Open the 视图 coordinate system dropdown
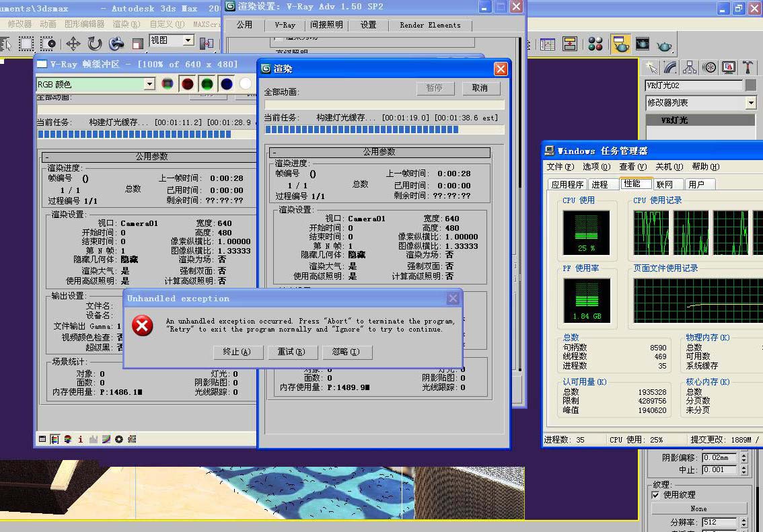The height and width of the screenshot is (532, 763). tap(188, 40)
